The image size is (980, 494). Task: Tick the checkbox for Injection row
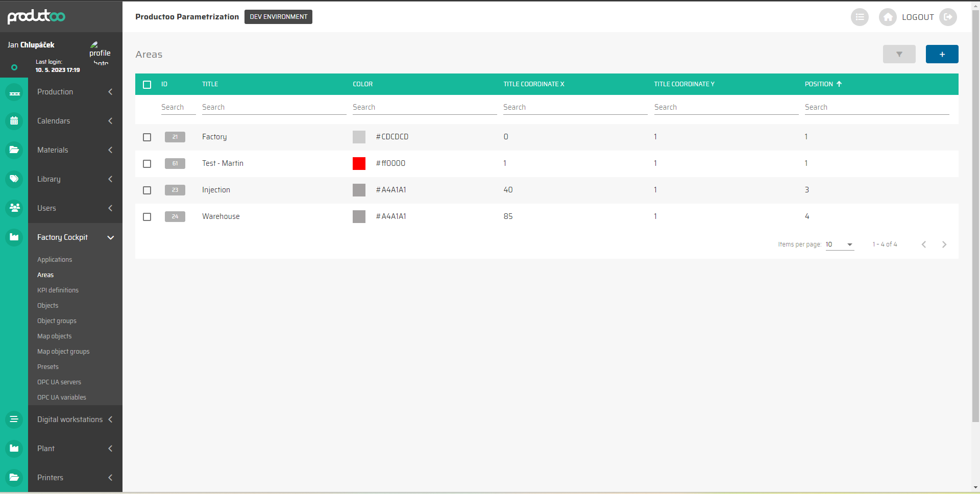pyautogui.click(x=147, y=190)
